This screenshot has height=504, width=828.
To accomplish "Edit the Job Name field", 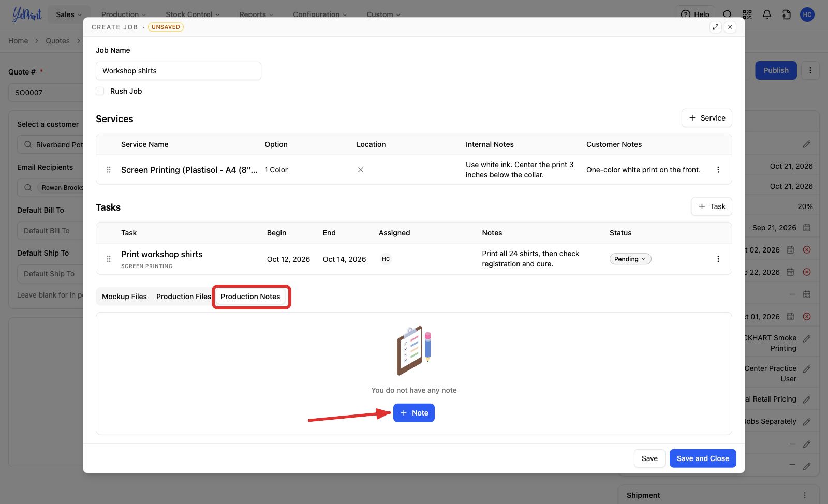I will click(179, 71).
